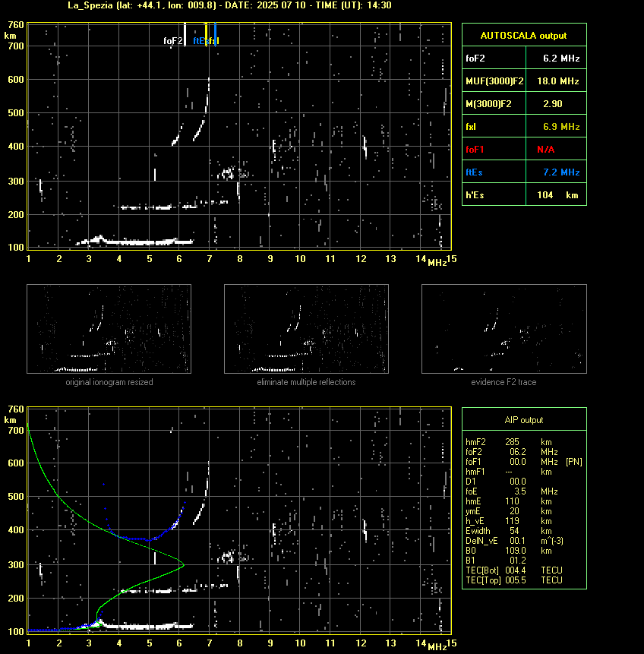Image resolution: width=644 pixels, height=654 pixels.
Task: Click the 'original ionogram resized' caption
Action: [x=109, y=382]
